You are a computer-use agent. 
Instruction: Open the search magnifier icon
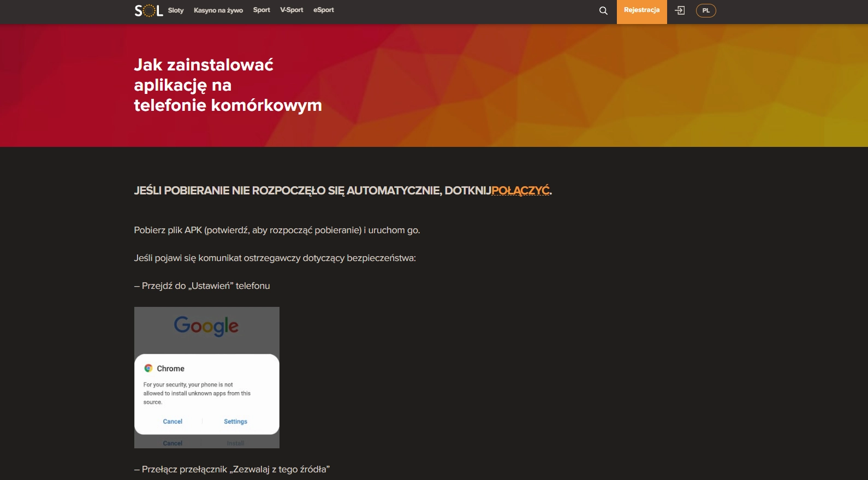(x=603, y=10)
